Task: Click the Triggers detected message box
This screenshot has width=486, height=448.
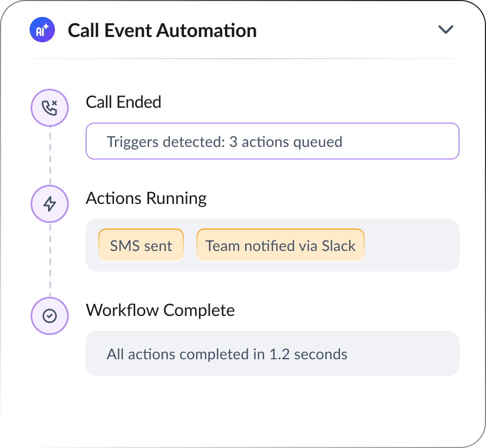Action: click(273, 141)
